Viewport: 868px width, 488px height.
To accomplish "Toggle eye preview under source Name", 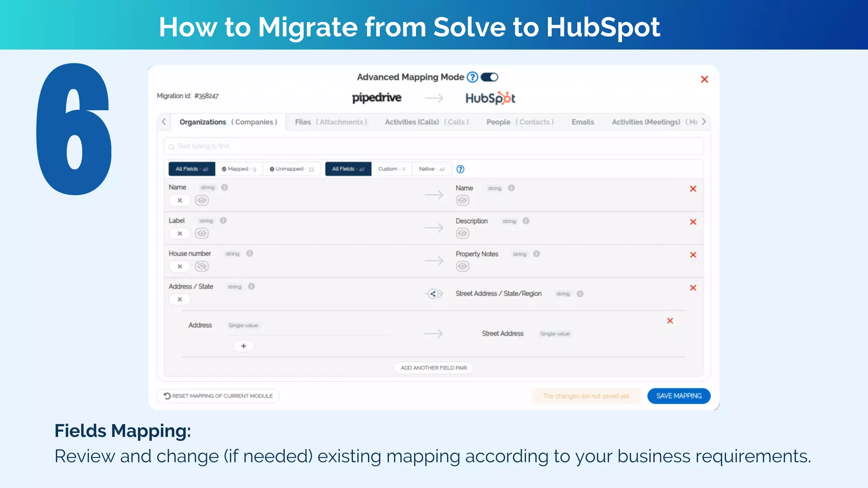I will (202, 200).
